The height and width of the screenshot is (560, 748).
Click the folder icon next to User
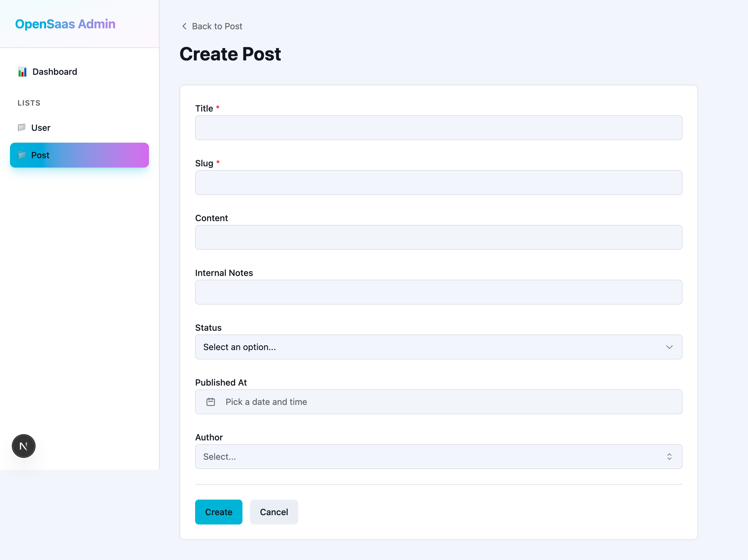[22, 127]
